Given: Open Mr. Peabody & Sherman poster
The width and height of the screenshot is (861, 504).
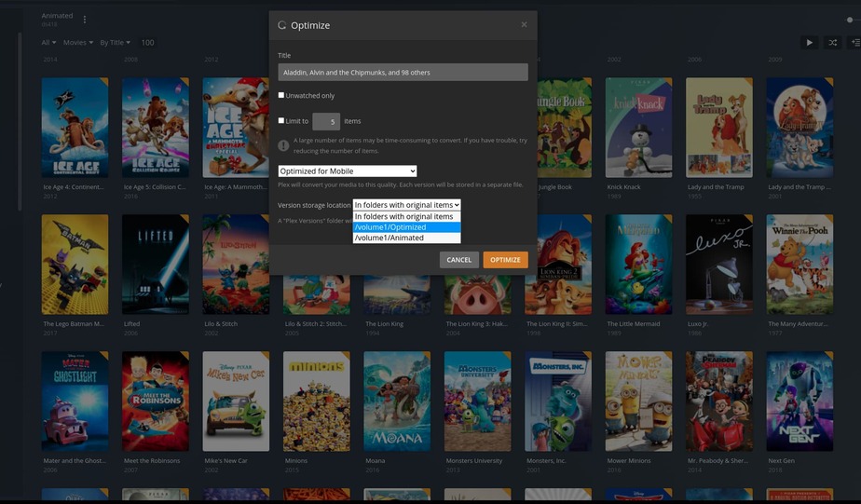Looking at the screenshot, I should [719, 402].
